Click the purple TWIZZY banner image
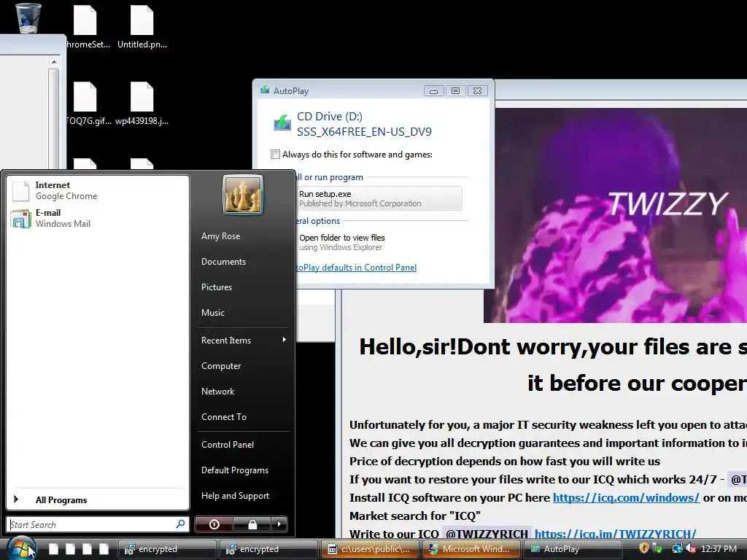Screen dimensions: 747x560 [615, 215]
